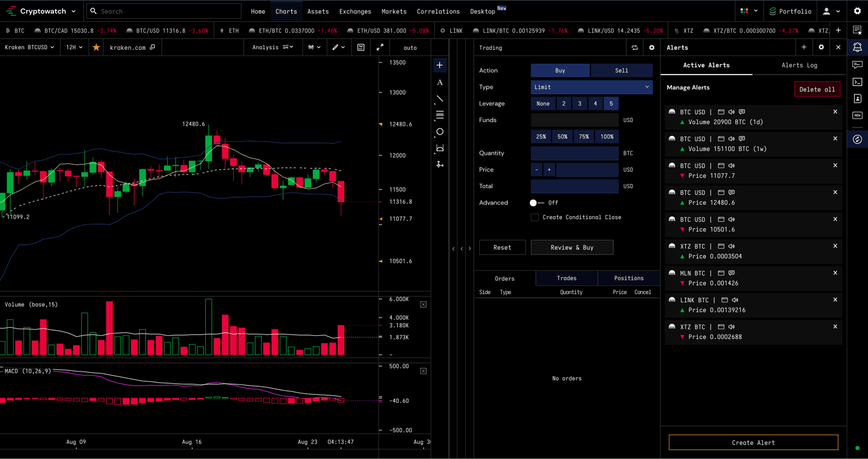This screenshot has width=868, height=459.
Task: Open the order Type Limit dropdown
Action: (592, 87)
